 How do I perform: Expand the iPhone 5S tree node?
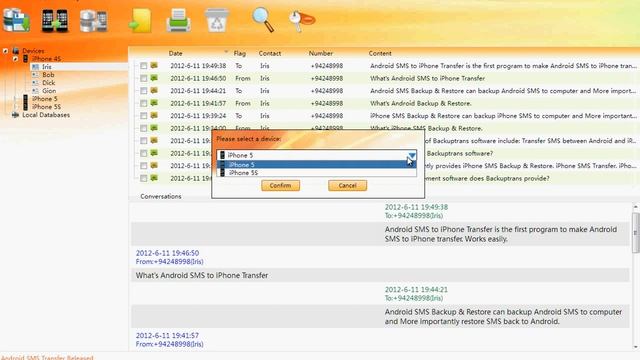coord(15,107)
